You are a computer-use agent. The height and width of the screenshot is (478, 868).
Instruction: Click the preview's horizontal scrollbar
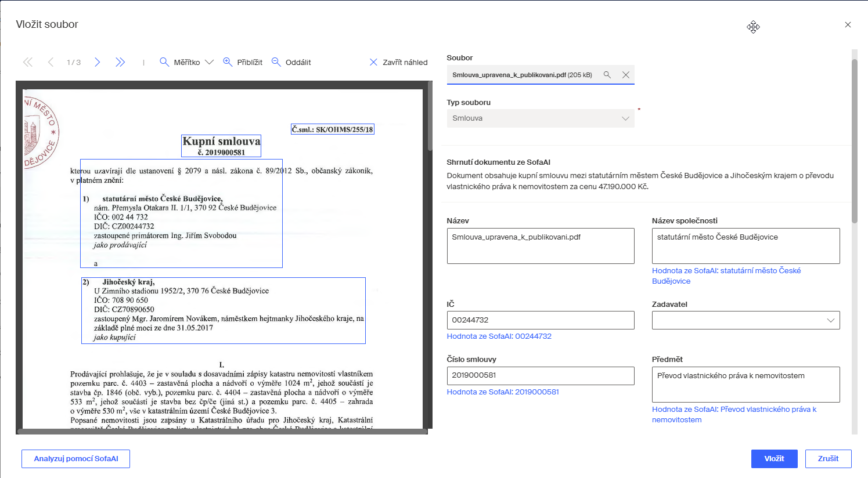[x=222, y=431]
